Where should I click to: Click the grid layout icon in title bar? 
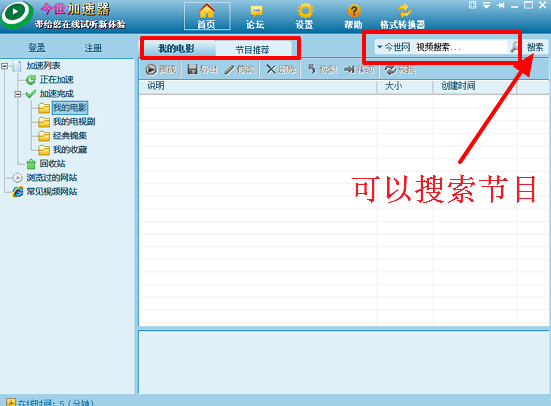(472, 5)
